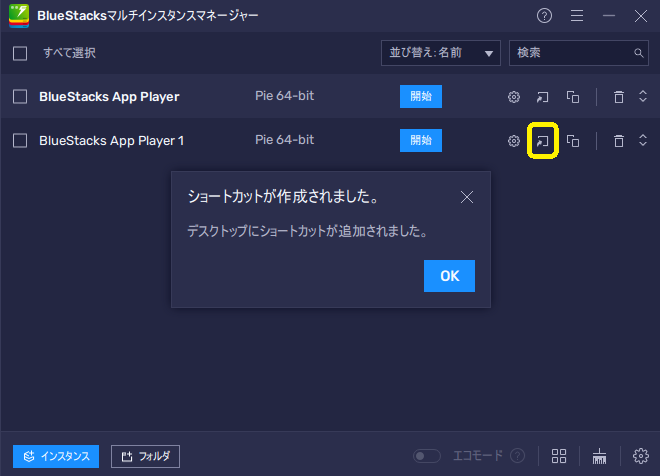This screenshot has width=660, height=476.
Task: Open settings gear for BlueStacks App Player
Action: coord(514,97)
